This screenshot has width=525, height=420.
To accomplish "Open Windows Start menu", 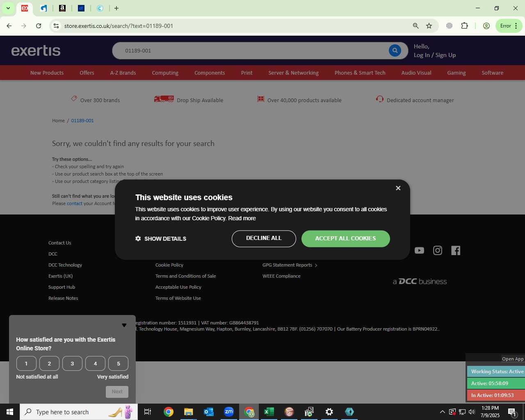I will click(x=10, y=412).
